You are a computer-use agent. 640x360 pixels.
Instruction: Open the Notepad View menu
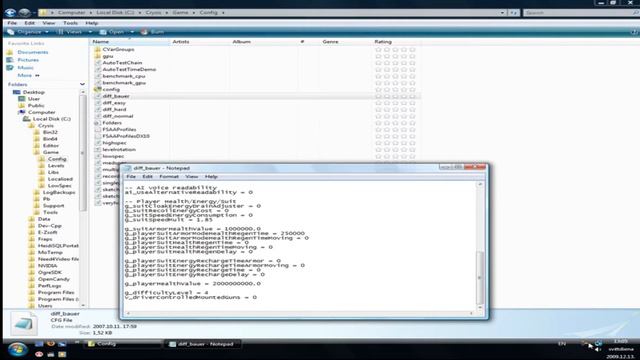[x=191, y=177]
